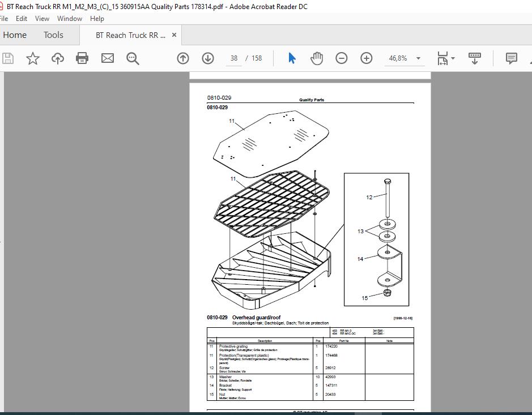Zoom out with minus icon
The width and height of the screenshot is (532, 415).
click(x=341, y=58)
